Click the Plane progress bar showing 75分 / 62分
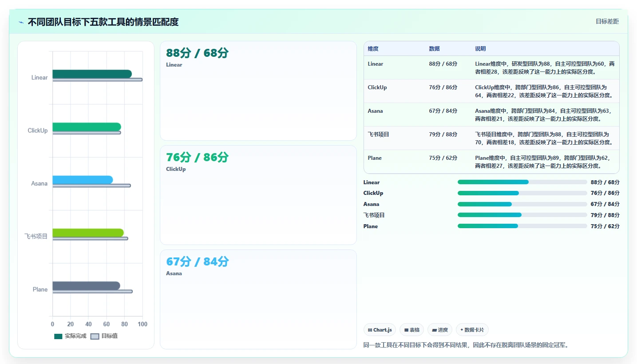 pos(522,226)
